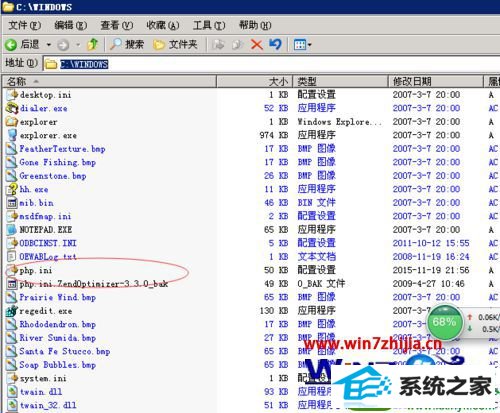This screenshot has width=500, height=413.
Task: Click the red Delete X icon
Action: point(257,45)
